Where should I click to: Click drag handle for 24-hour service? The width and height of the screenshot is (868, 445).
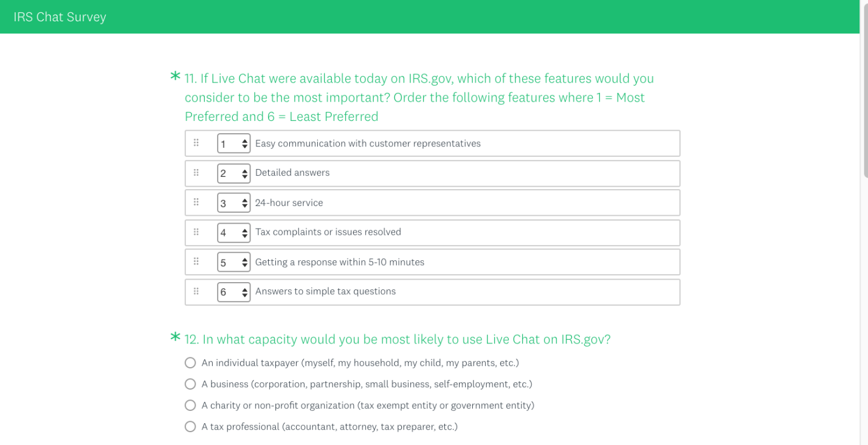click(x=196, y=202)
